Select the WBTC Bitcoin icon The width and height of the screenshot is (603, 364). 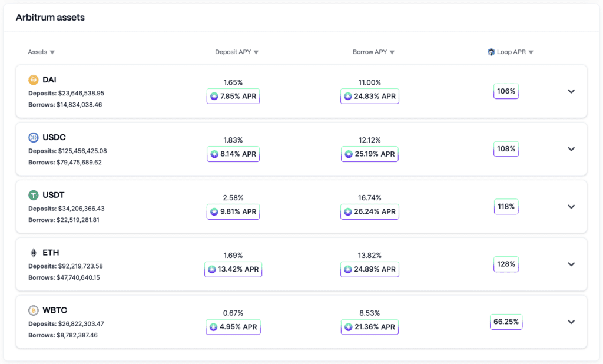tap(32, 310)
